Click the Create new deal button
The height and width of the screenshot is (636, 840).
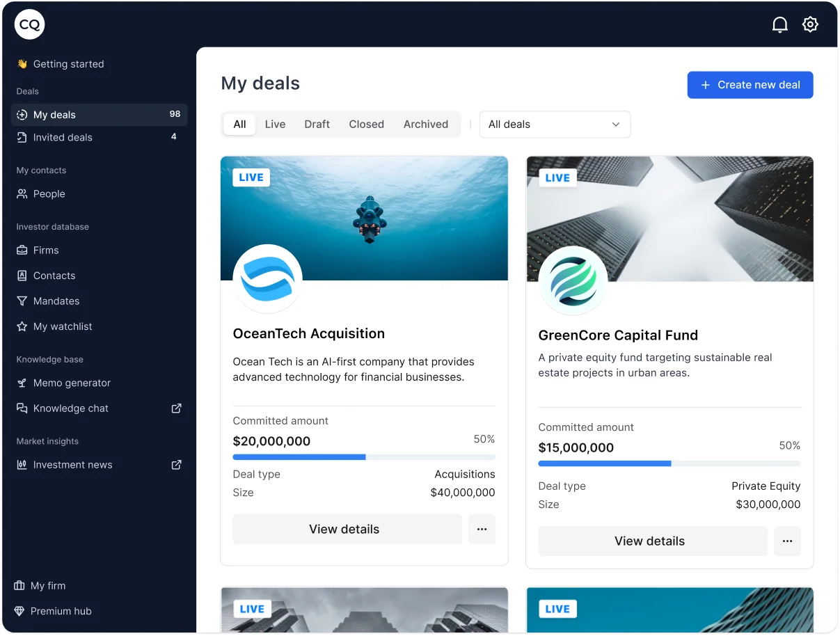pos(750,85)
